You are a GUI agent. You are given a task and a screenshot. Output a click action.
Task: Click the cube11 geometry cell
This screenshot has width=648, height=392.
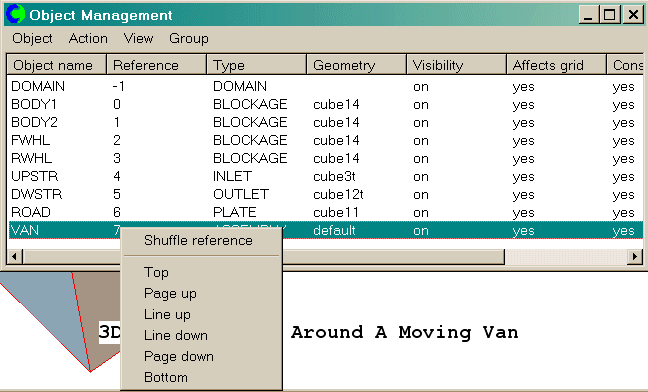tap(336, 212)
